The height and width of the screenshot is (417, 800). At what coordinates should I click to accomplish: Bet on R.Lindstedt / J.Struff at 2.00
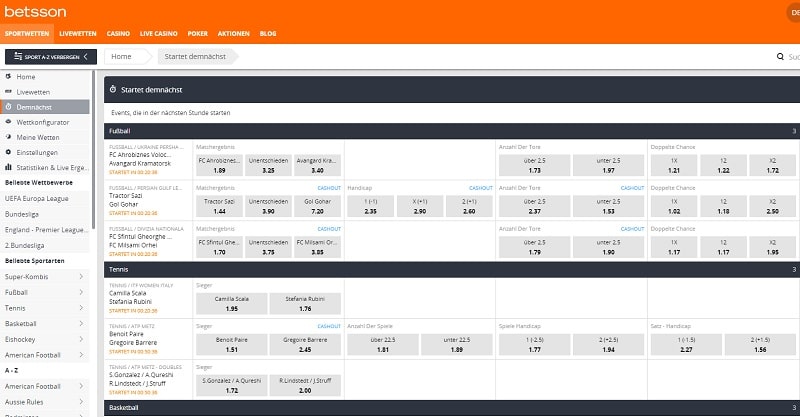305,385
